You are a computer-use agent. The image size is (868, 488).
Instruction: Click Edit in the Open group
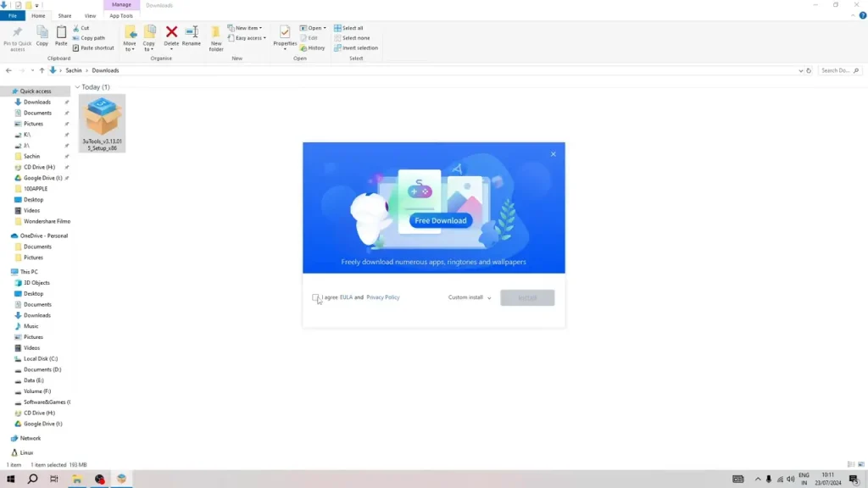point(309,37)
